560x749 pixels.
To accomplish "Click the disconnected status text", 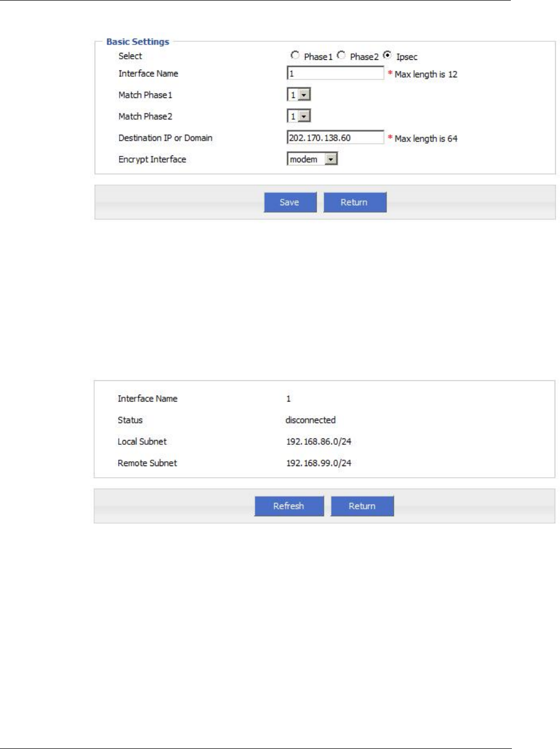I will coord(310,420).
